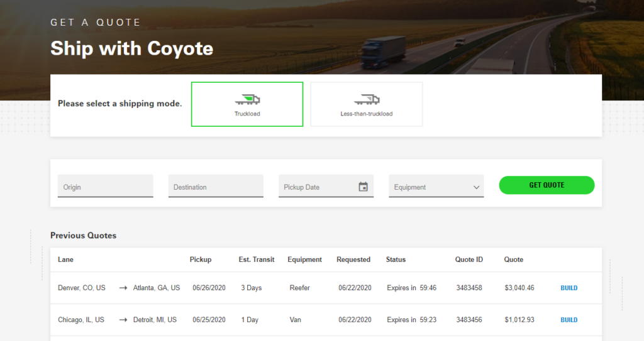Open the Pickup Date calendar icon
Viewport: 644px width, 341px height.
pyautogui.click(x=363, y=187)
